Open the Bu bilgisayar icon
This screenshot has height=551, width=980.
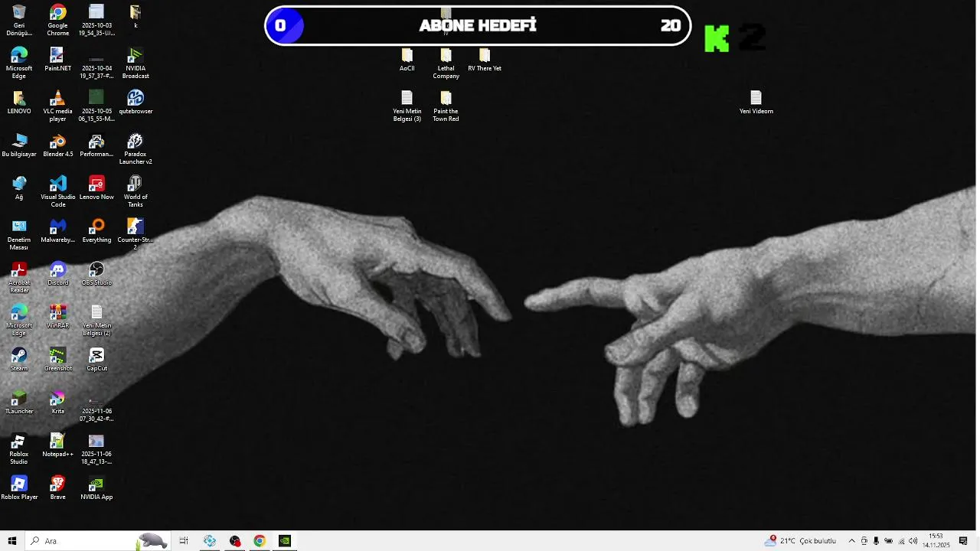19,145
